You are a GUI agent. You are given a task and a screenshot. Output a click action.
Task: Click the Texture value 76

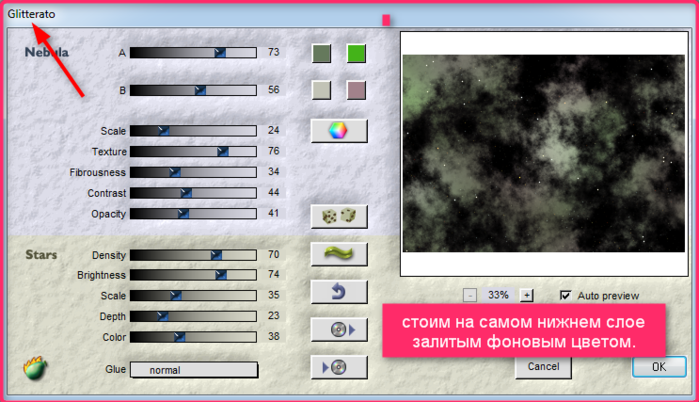[274, 151]
